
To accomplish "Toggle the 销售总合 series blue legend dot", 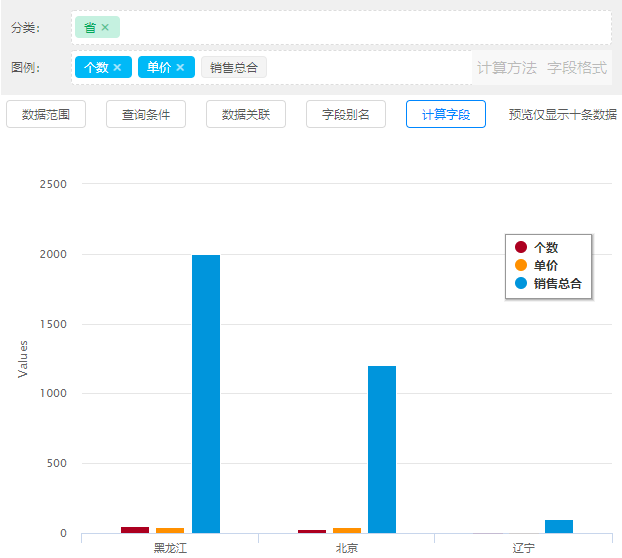I will (x=521, y=283).
